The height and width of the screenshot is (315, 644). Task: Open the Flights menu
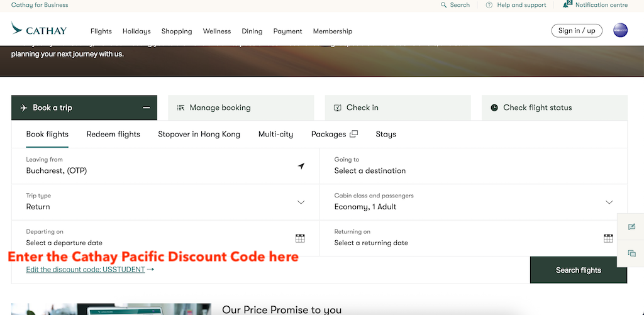click(x=101, y=31)
